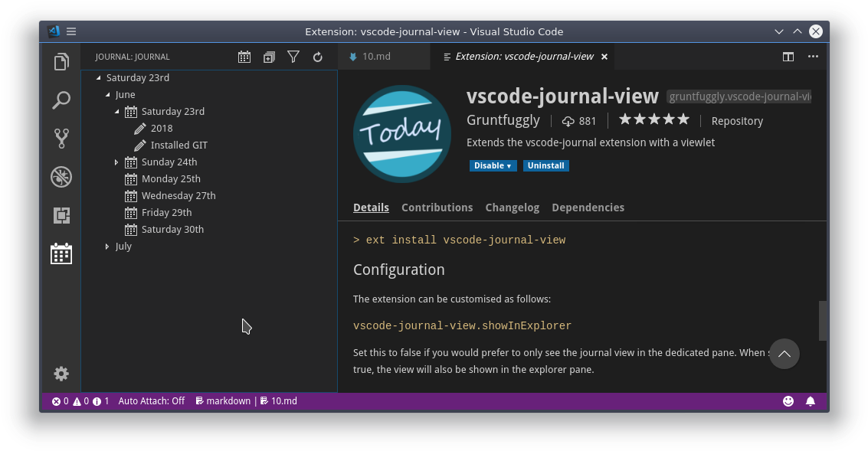Image resolution: width=868 pixels, height=451 pixels.
Task: Click the journal Today calendar toolbar icon
Action: [244, 57]
